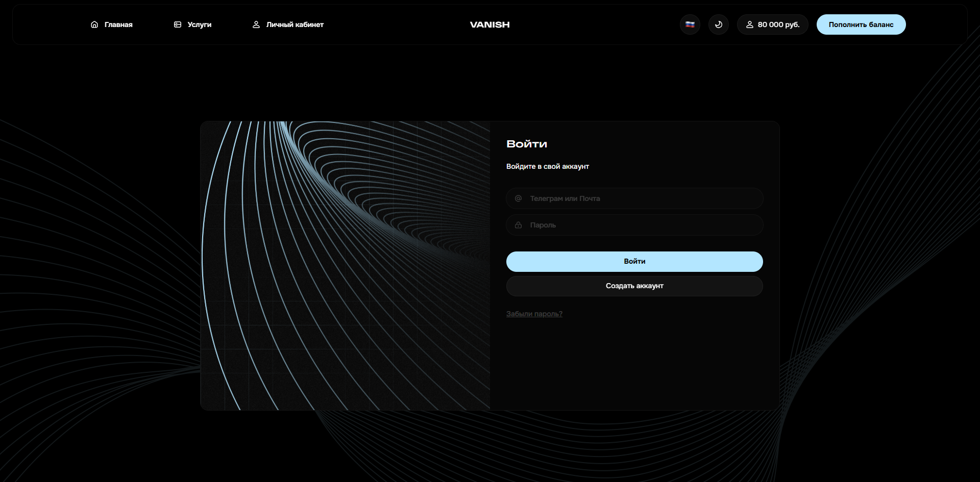
Task: Click the person icon beside Личный кабинет
Action: 256,24
